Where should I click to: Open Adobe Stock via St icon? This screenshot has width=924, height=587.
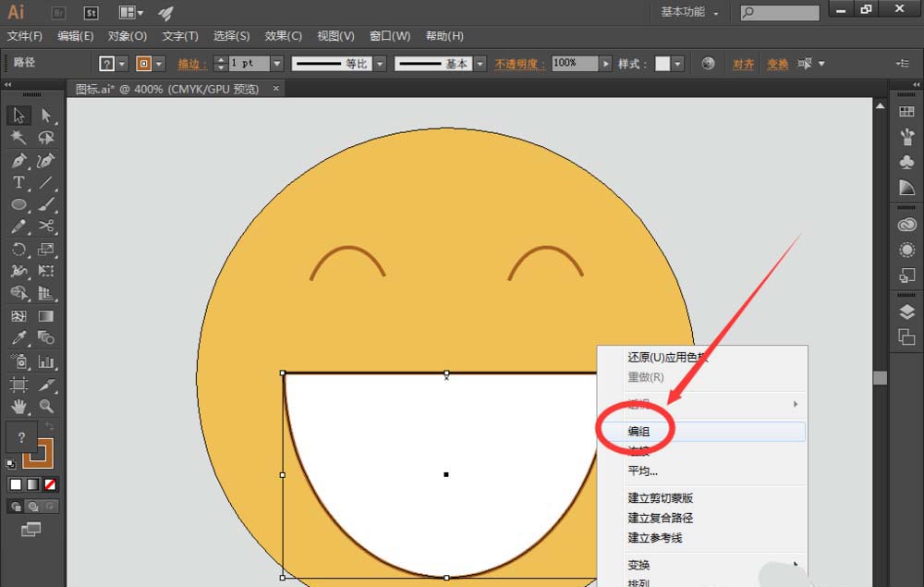[91, 12]
